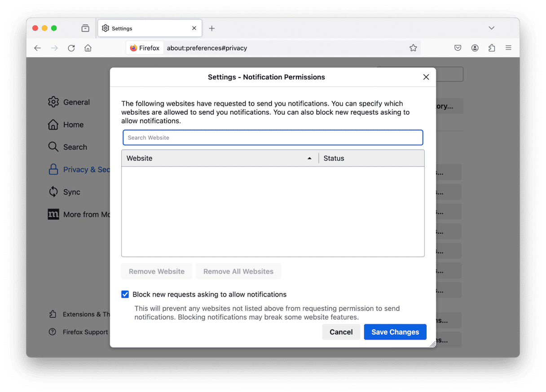Sort list by the Website column header

click(x=216, y=158)
